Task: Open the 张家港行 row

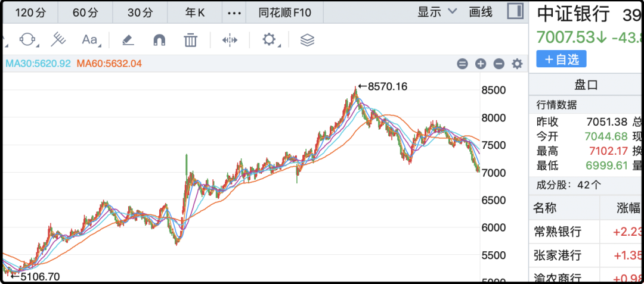Action: [586, 255]
